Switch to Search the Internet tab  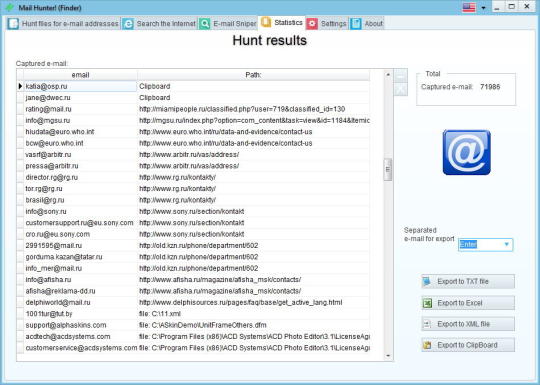159,24
